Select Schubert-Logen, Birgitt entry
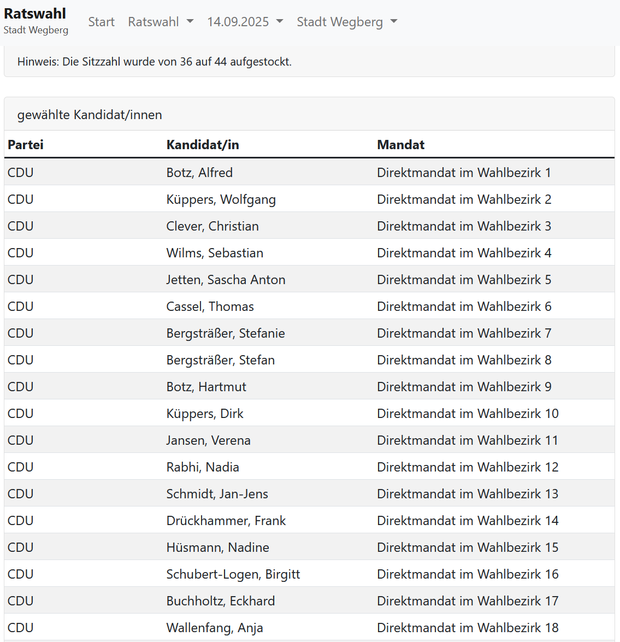Image resolution: width=620 pixels, height=642 pixels. [233, 574]
